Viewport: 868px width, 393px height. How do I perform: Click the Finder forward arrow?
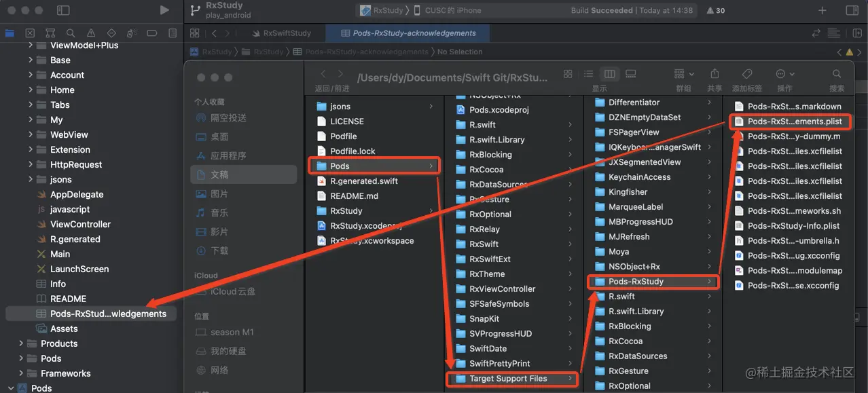pos(341,74)
